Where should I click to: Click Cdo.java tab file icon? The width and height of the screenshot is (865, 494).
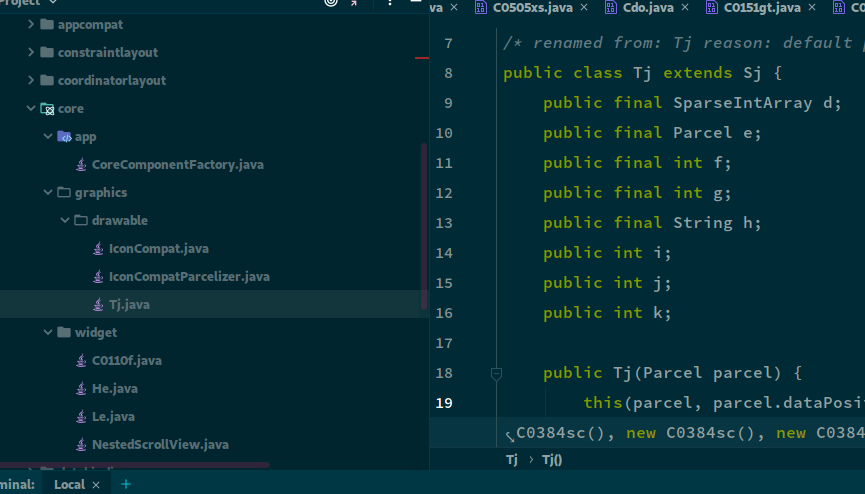pyautogui.click(x=611, y=7)
